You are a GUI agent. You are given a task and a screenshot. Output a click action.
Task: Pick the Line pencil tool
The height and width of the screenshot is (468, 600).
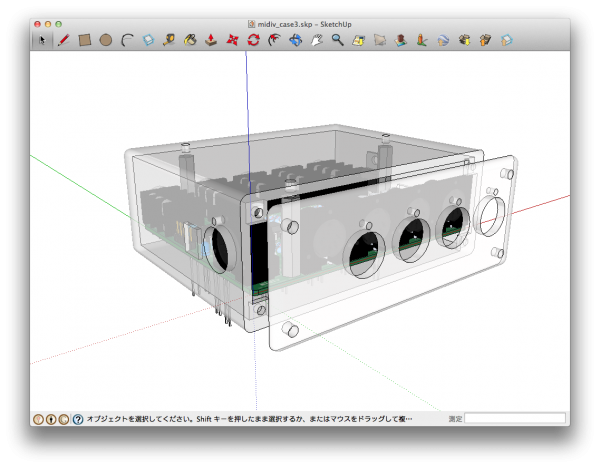(x=63, y=41)
